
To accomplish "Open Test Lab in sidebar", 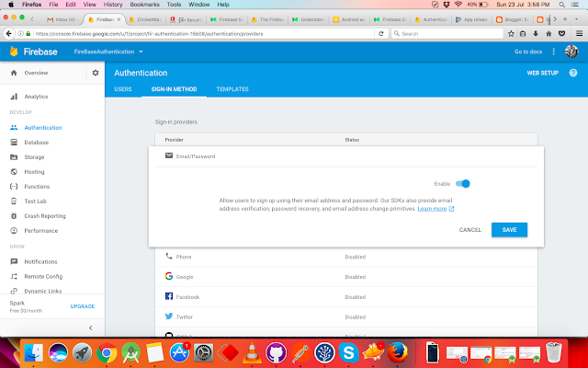I will coord(35,201).
